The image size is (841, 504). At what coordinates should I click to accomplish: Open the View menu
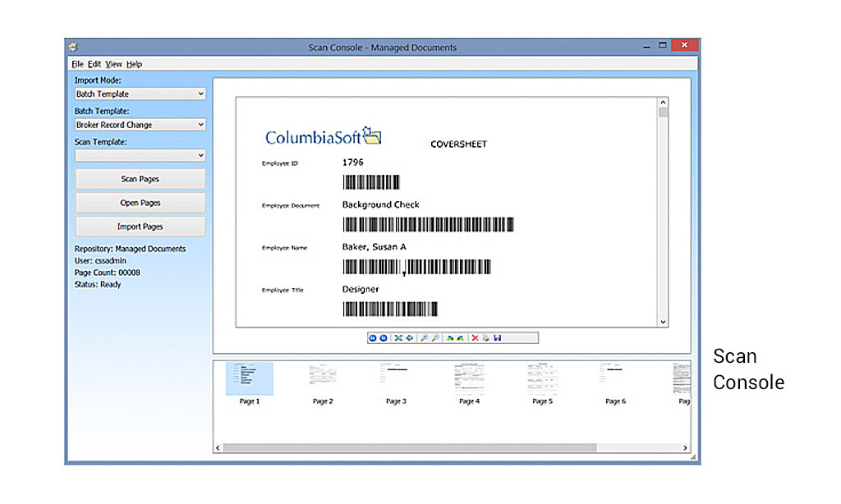[113, 64]
